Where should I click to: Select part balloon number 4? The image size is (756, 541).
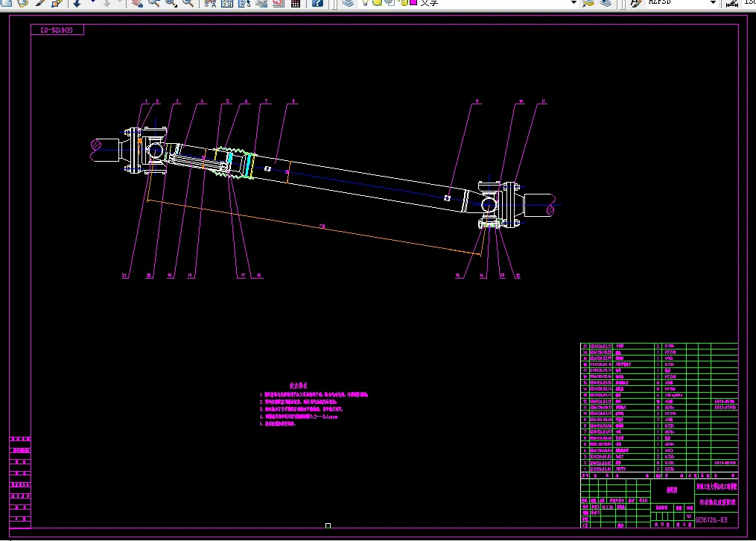click(202, 101)
